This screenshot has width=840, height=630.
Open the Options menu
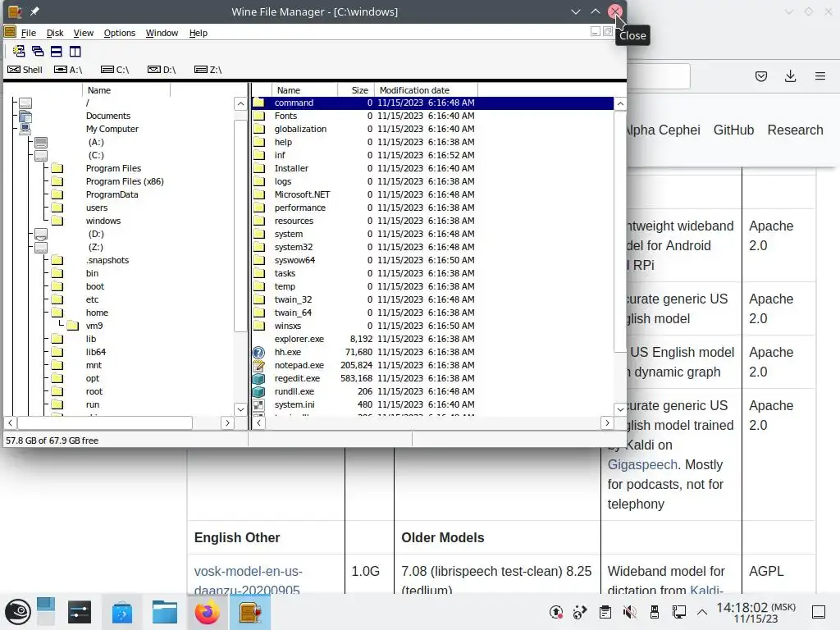[x=120, y=33]
